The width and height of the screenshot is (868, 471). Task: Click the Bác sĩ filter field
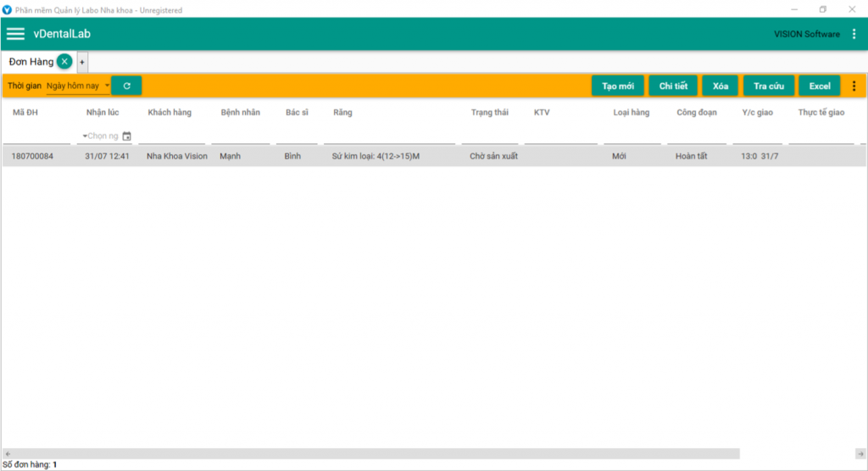coord(297,136)
